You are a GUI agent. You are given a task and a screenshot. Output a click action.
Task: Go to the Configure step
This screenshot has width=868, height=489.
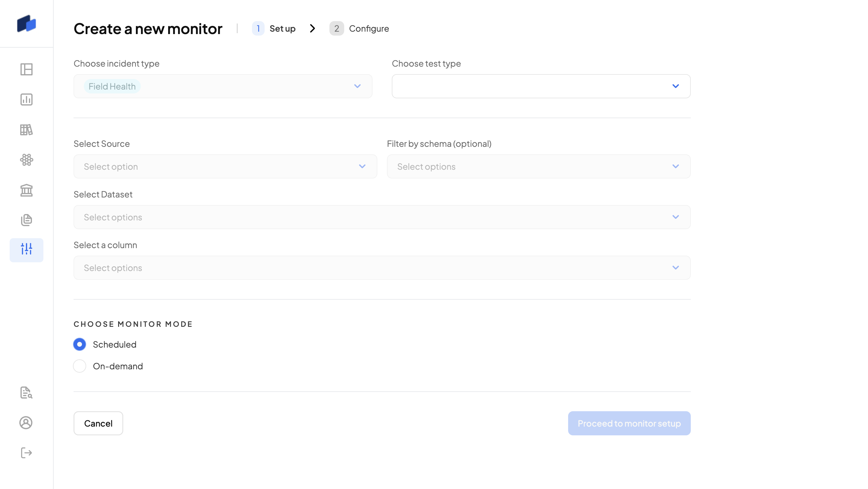[x=359, y=29]
